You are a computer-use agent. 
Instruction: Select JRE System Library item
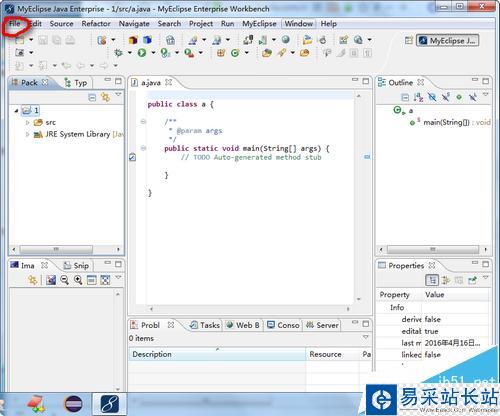click(x=78, y=134)
